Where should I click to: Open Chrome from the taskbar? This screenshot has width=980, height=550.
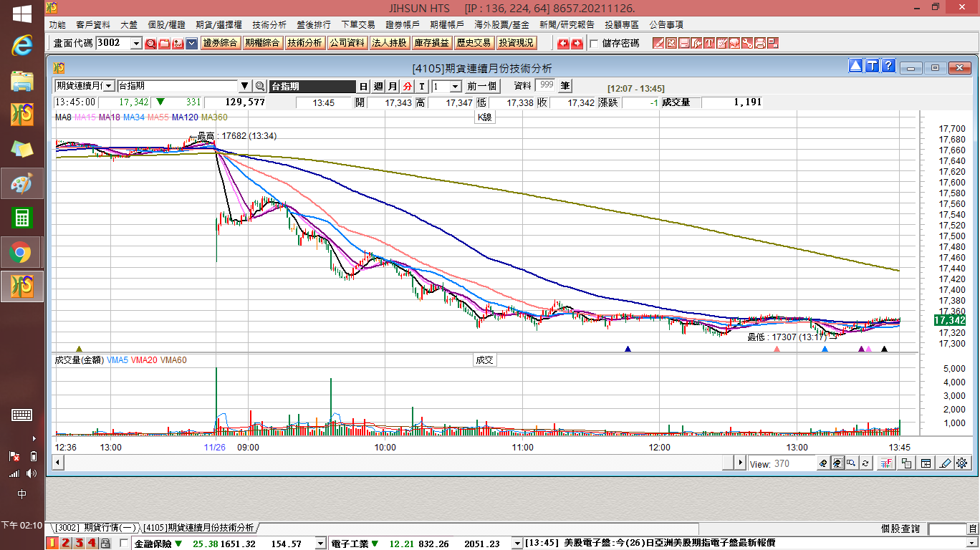point(21,252)
